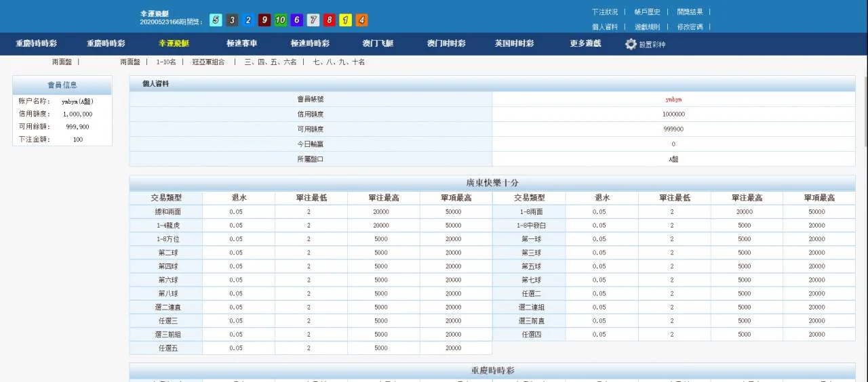The height and width of the screenshot is (382, 868).
Task: Click the red number 8 ball
Action: (x=330, y=20)
